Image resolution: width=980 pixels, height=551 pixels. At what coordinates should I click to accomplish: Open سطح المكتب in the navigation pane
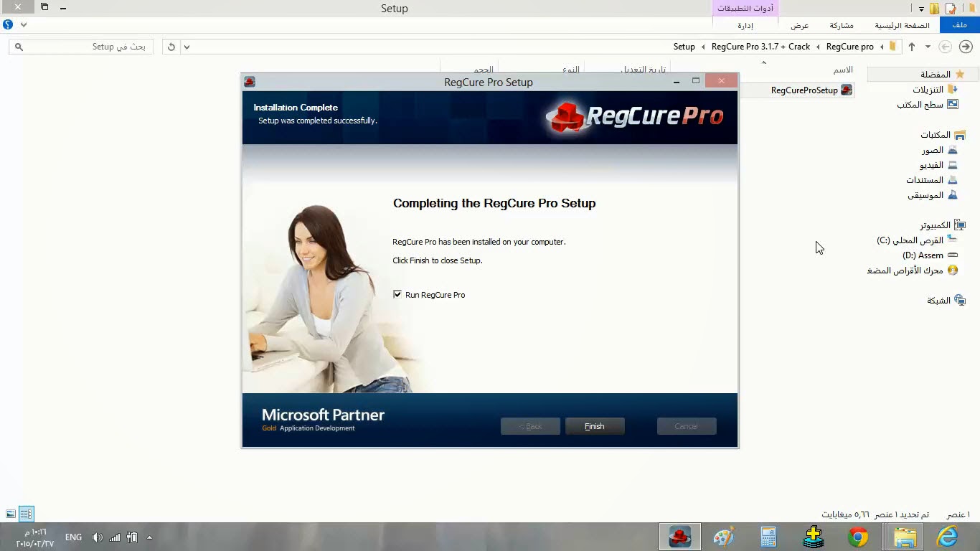[920, 105]
